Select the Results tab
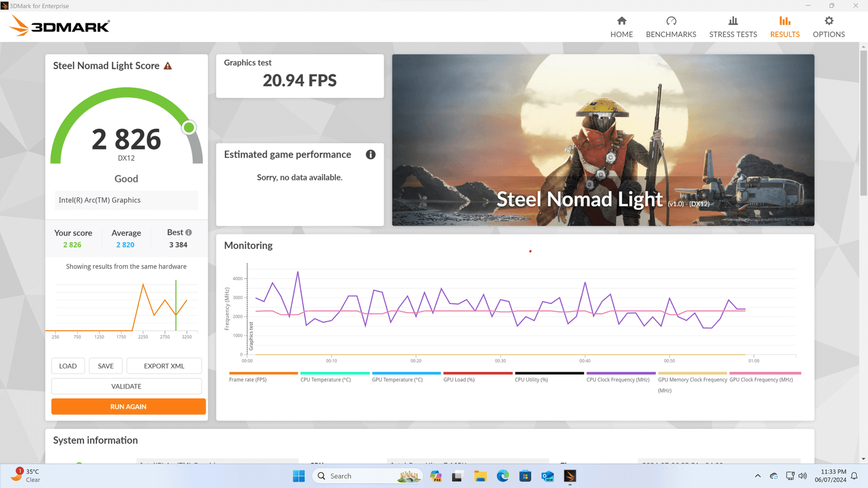868x488 pixels. click(784, 27)
